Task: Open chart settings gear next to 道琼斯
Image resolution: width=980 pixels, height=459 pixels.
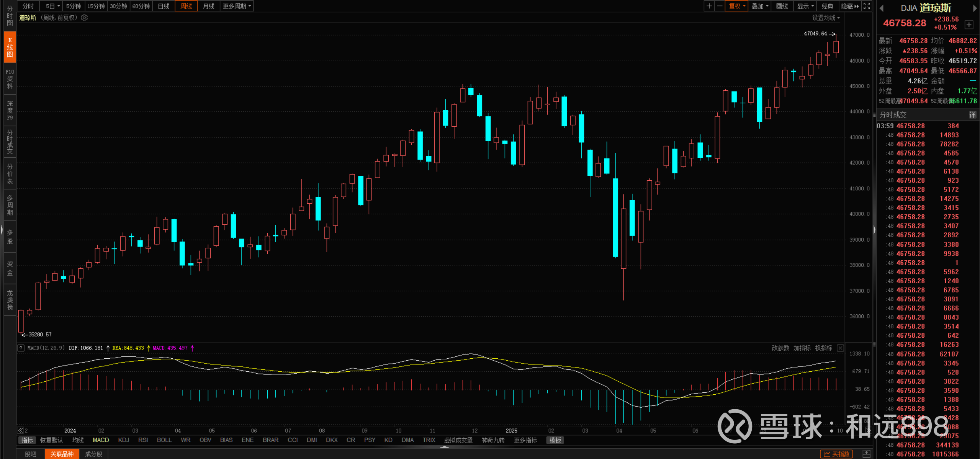Action: pyautogui.click(x=85, y=18)
